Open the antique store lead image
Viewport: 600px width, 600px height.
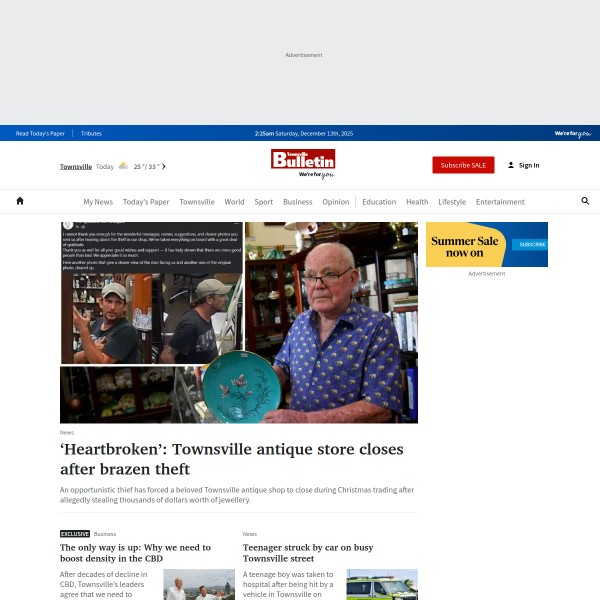[x=239, y=322]
